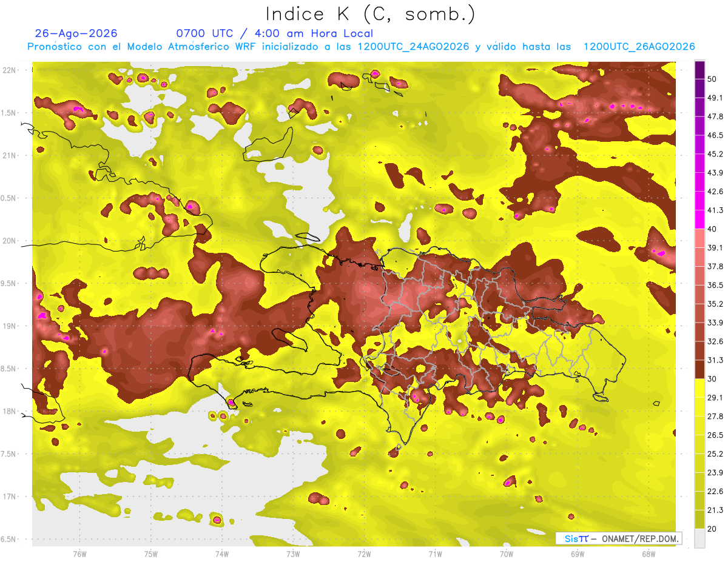
Task: Click the "72W" longitude label
Action: [364, 554]
